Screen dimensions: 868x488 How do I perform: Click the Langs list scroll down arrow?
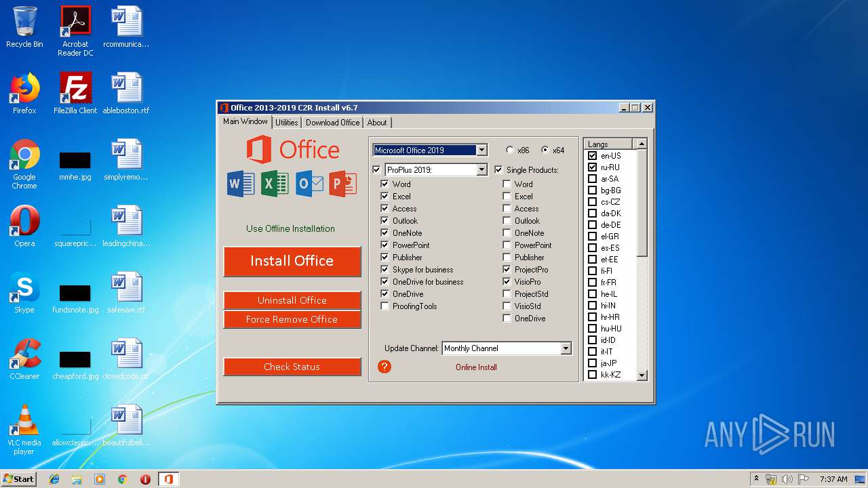642,375
